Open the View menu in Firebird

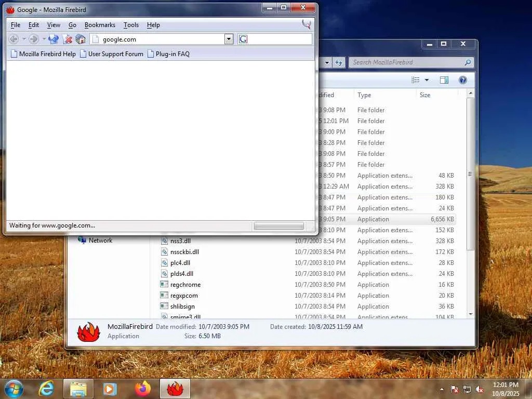pyautogui.click(x=54, y=25)
